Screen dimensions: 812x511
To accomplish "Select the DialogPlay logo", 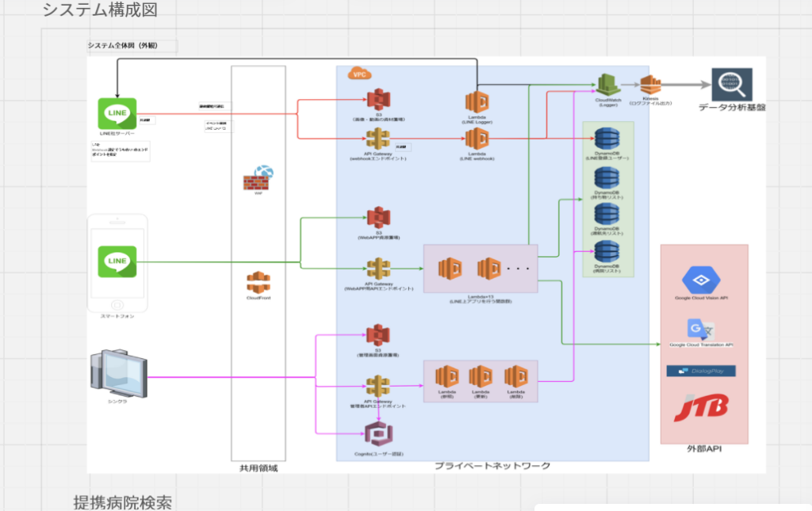I will (701, 371).
